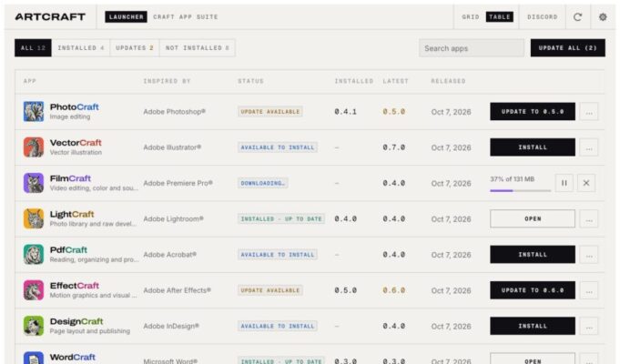This screenshot has height=364, width=620.
Task: Click EffectCraft latest version 0.6.0
Action: pos(394,290)
